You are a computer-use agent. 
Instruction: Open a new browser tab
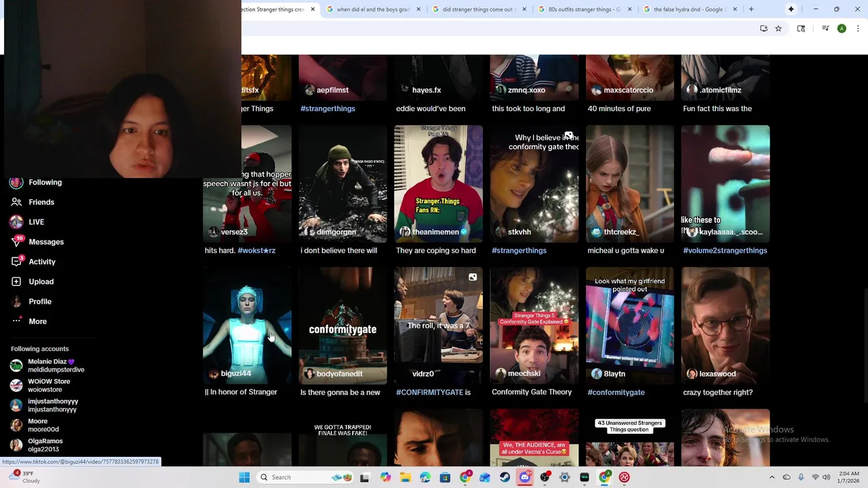tap(751, 9)
